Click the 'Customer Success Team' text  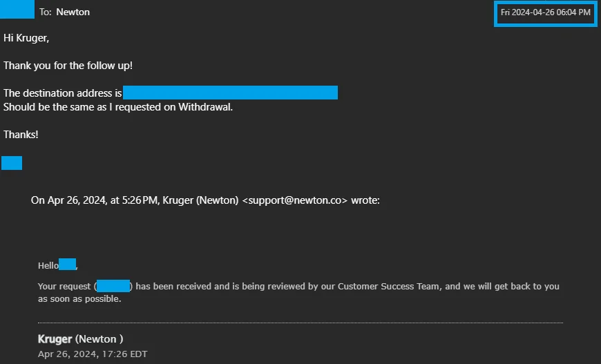(x=388, y=286)
